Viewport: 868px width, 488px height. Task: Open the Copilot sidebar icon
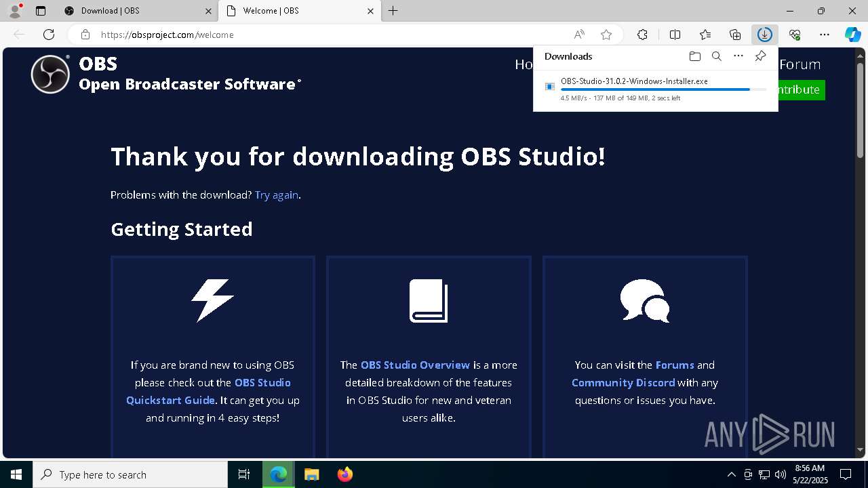click(853, 35)
